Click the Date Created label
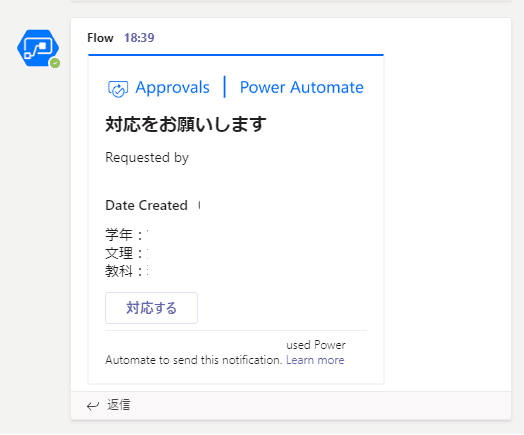 (146, 205)
